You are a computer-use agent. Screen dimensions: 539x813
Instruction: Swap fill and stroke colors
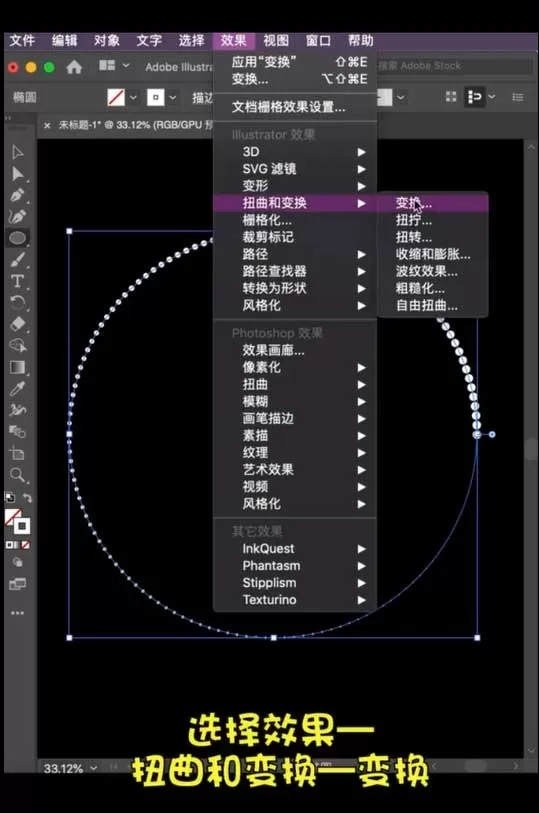(27, 498)
